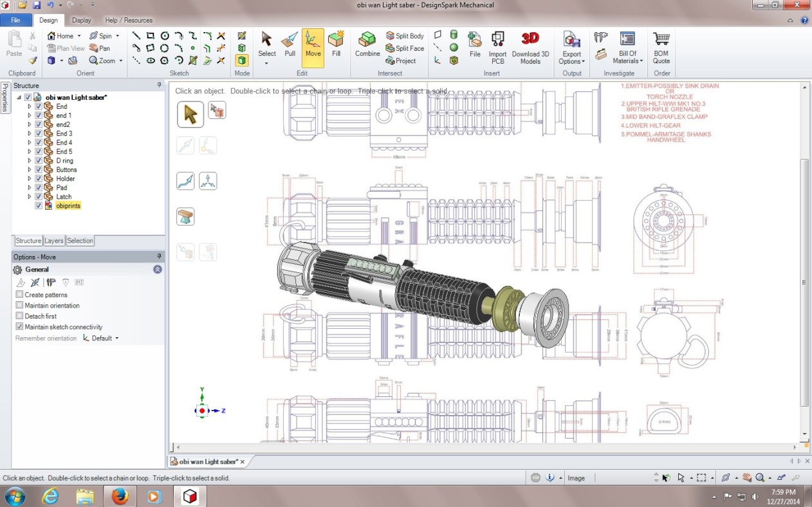This screenshot has height=507, width=812.
Task: Click Plan View in Orient group
Action: 66,48
